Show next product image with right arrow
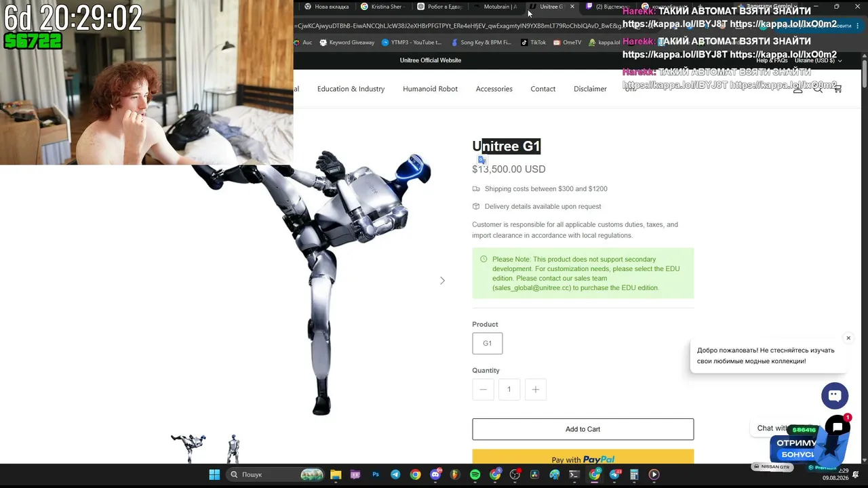 442,281
